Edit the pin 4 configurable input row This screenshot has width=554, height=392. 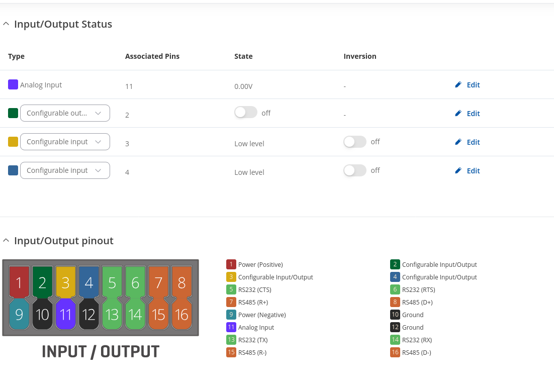coord(468,171)
